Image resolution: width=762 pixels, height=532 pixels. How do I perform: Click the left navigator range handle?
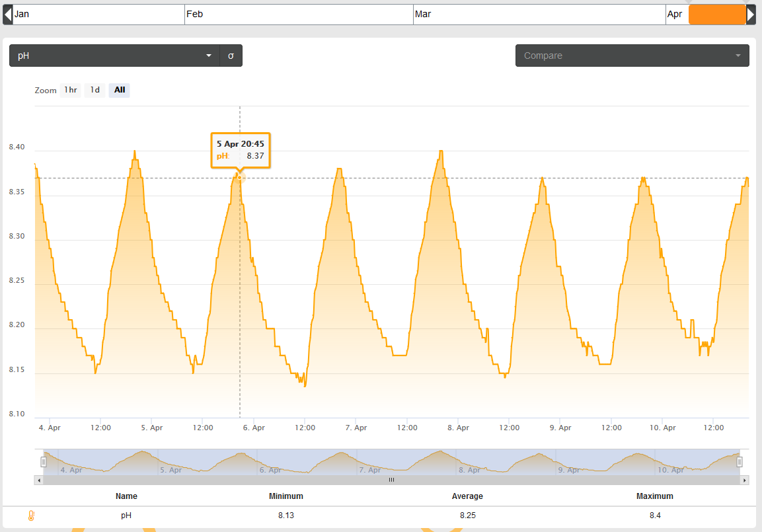(44, 461)
